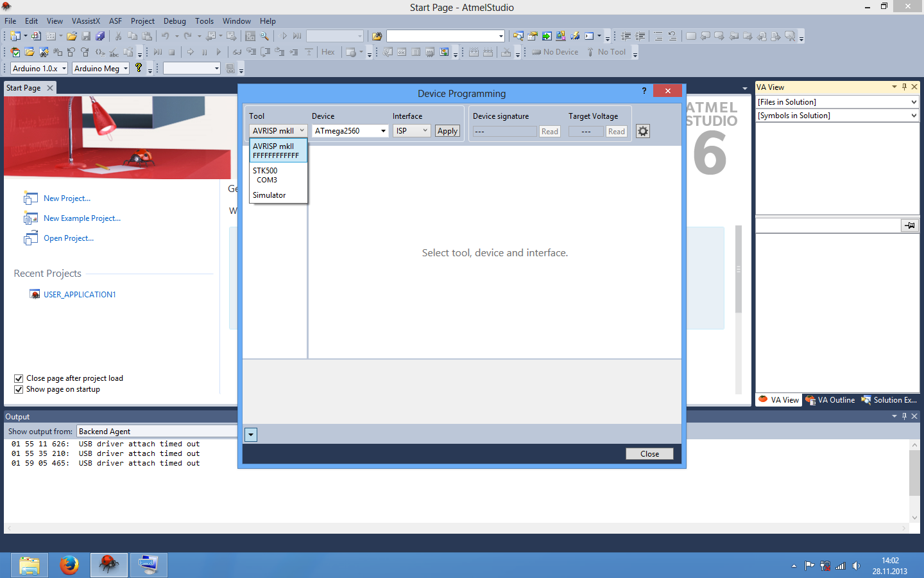
Task: Pin the Output panel
Action: 905,416
